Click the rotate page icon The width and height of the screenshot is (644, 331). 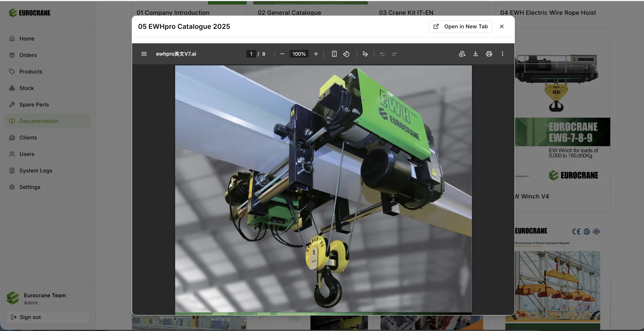point(346,54)
